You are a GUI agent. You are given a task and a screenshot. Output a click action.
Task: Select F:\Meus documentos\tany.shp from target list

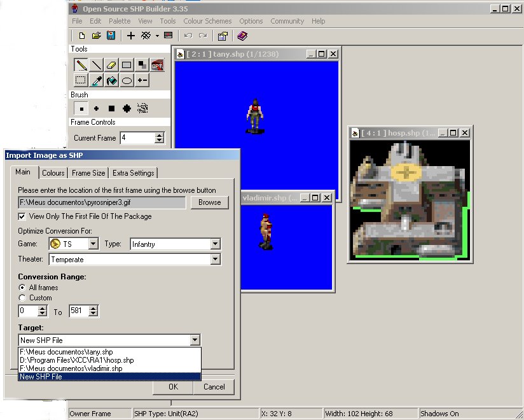tap(67, 352)
